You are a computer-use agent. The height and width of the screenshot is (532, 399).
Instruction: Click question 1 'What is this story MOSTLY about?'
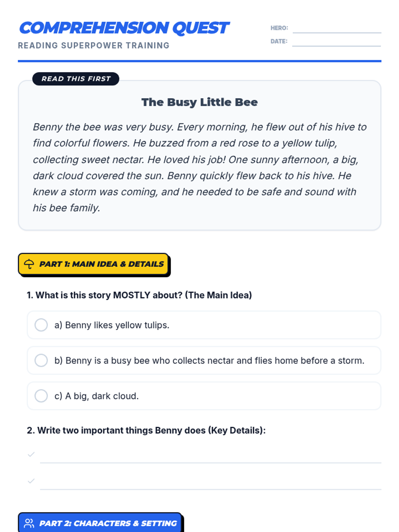[x=139, y=295]
